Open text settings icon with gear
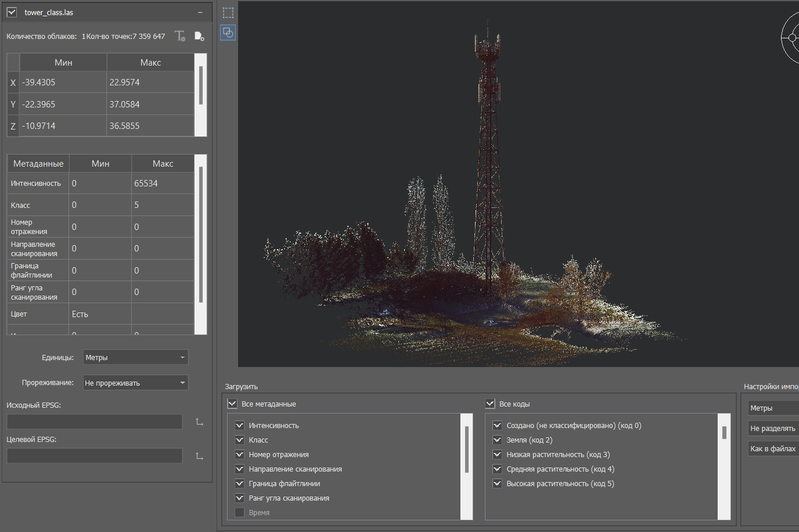Viewport: 799px width, 532px height. click(180, 36)
